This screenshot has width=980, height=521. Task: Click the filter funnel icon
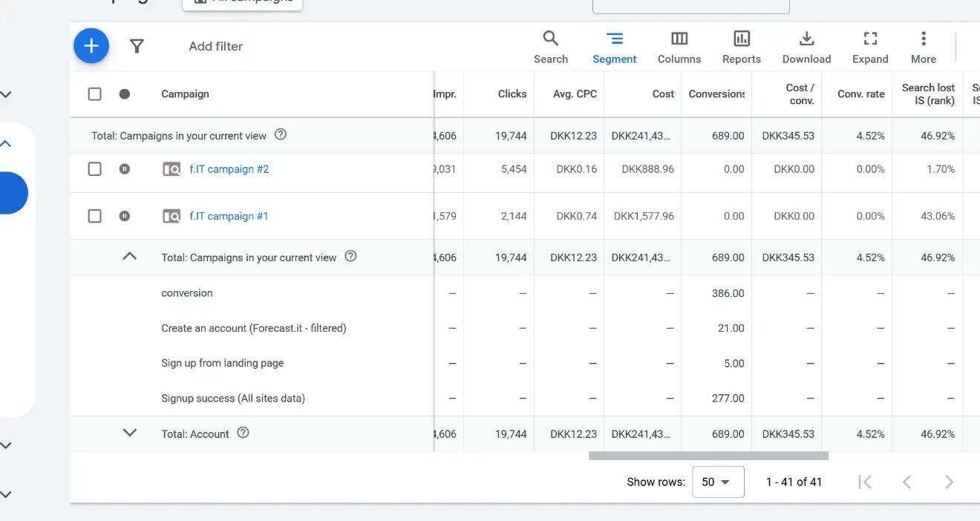137,45
